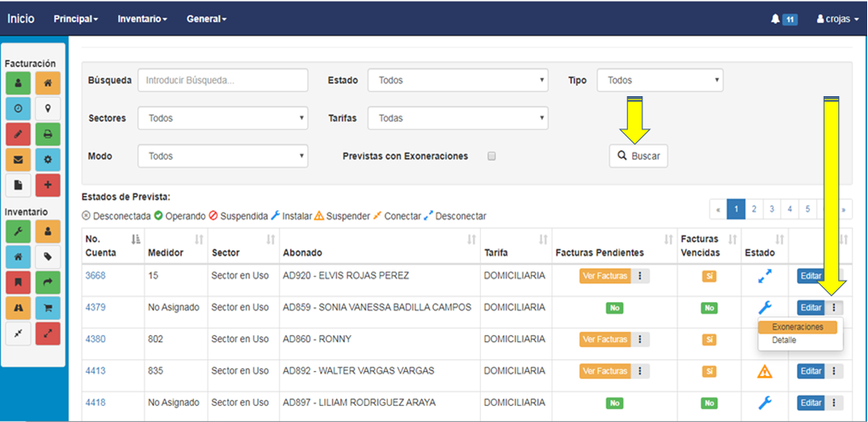Go to Inicio in the navbar

pyautogui.click(x=21, y=19)
